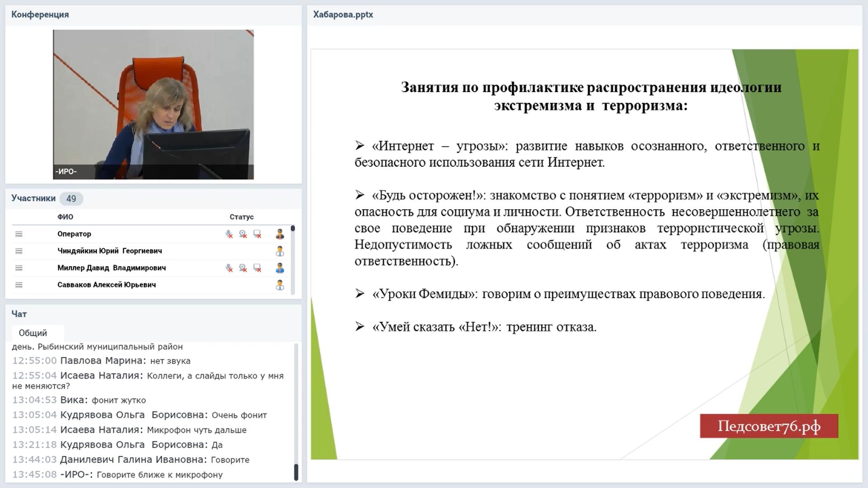Select participant name Миллер Давид Владимирович
The width and height of the screenshot is (868, 488).
(112, 268)
